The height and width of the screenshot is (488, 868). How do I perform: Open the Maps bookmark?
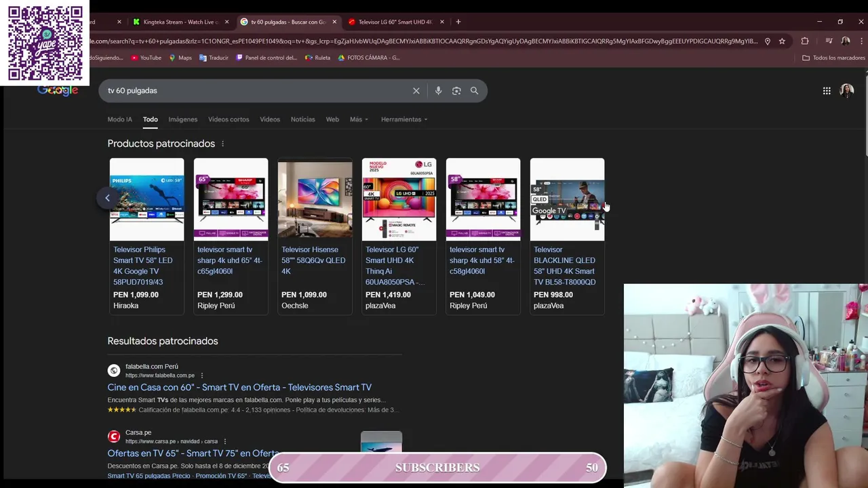click(x=180, y=58)
